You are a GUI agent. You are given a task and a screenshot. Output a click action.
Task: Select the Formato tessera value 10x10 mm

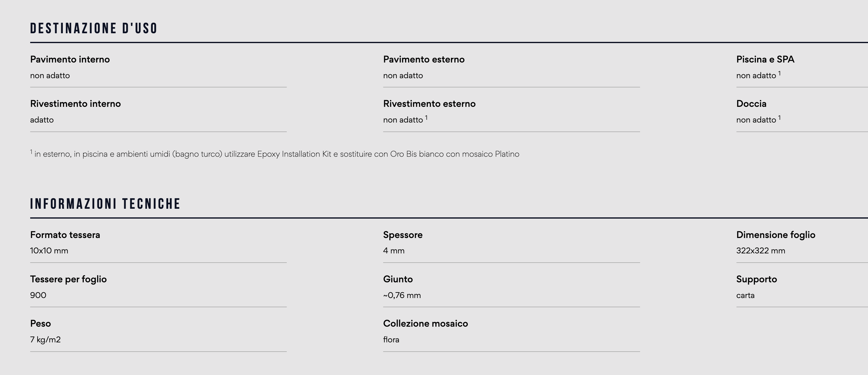tap(49, 251)
